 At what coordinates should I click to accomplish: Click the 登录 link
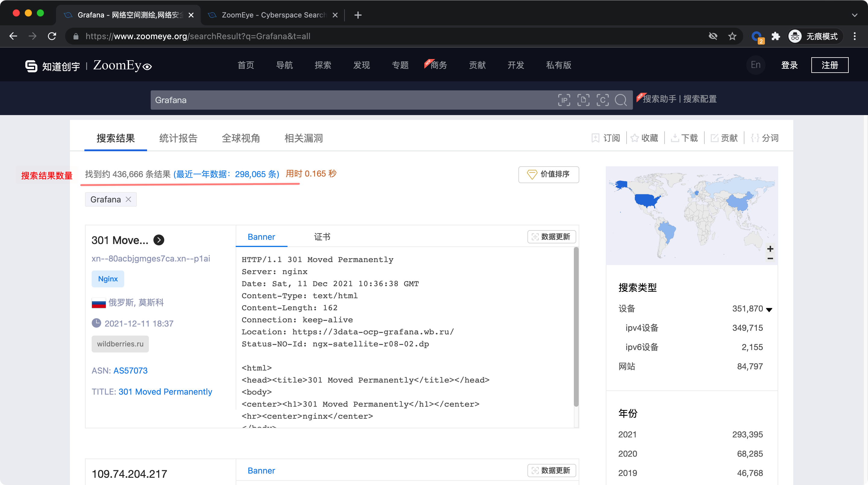click(x=790, y=65)
